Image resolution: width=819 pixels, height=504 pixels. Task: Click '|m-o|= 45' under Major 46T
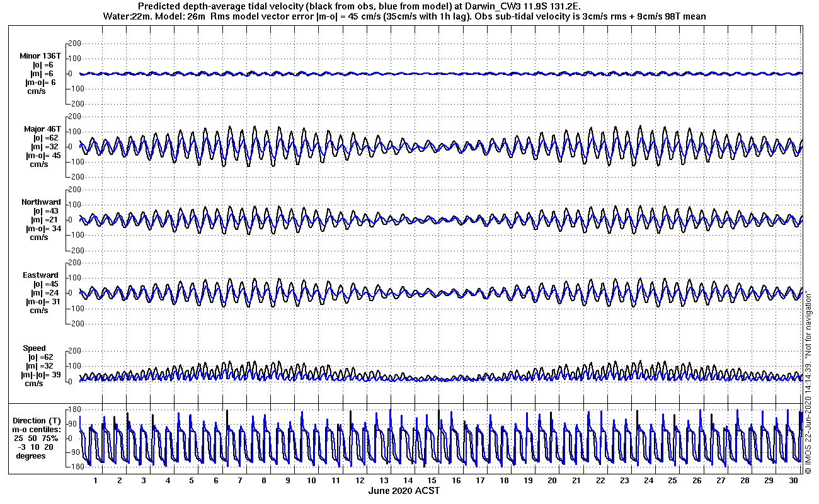[x=43, y=156]
